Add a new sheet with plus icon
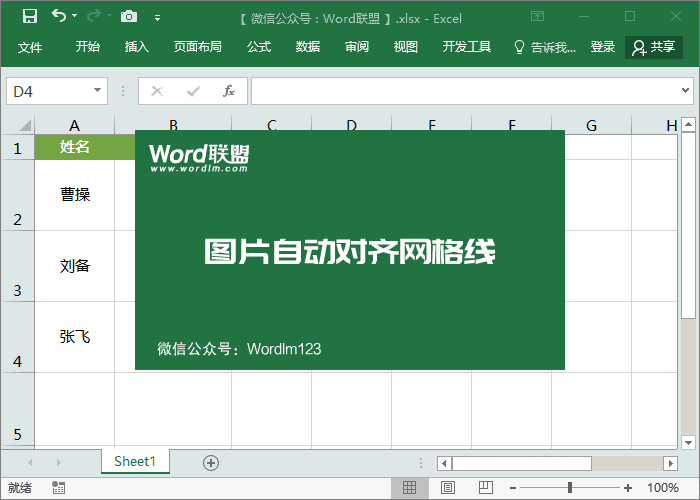Screen dimensions: 700x500 210,462
